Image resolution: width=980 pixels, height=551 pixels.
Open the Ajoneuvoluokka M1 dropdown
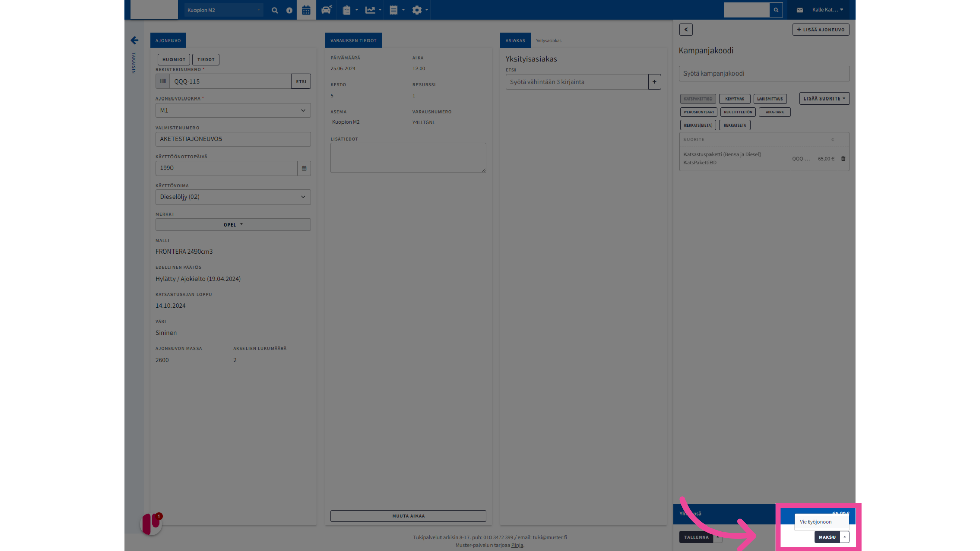pos(233,111)
